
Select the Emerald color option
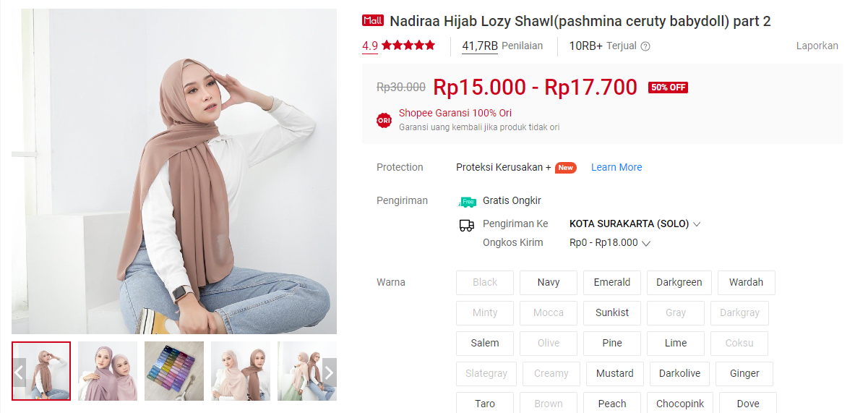[612, 282]
